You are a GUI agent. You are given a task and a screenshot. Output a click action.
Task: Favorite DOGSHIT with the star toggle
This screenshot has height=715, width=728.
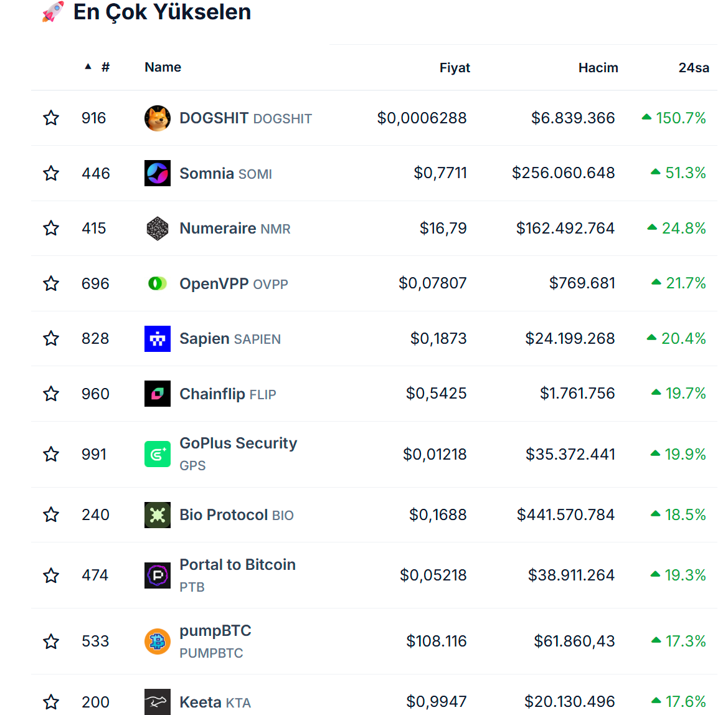coord(51,118)
